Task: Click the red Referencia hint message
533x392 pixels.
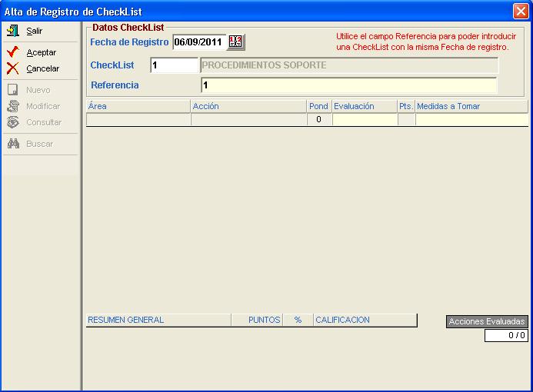Action: (x=426, y=42)
